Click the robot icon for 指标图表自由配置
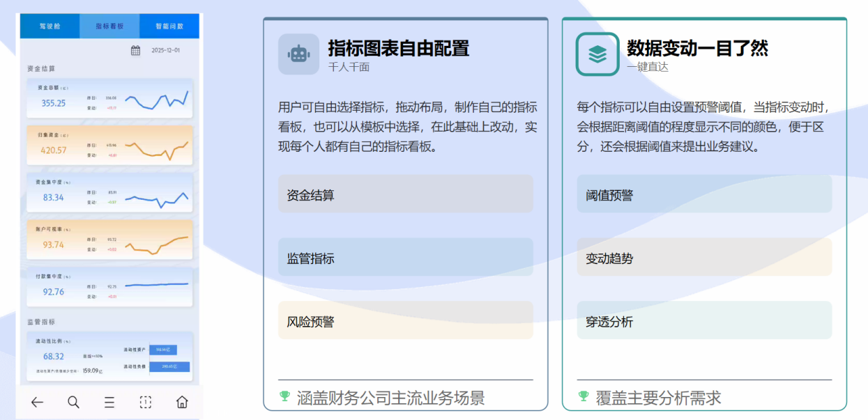The width and height of the screenshot is (868, 420). [x=298, y=54]
